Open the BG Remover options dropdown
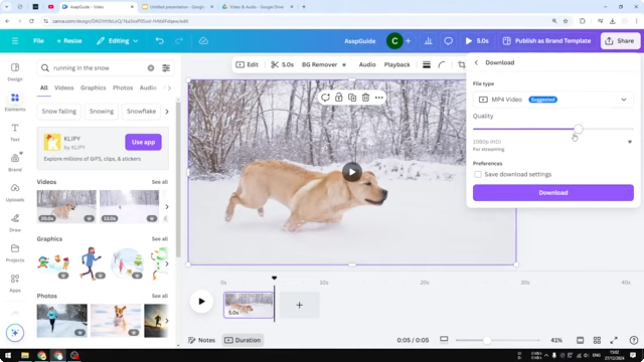The image size is (644, 362). [344, 65]
